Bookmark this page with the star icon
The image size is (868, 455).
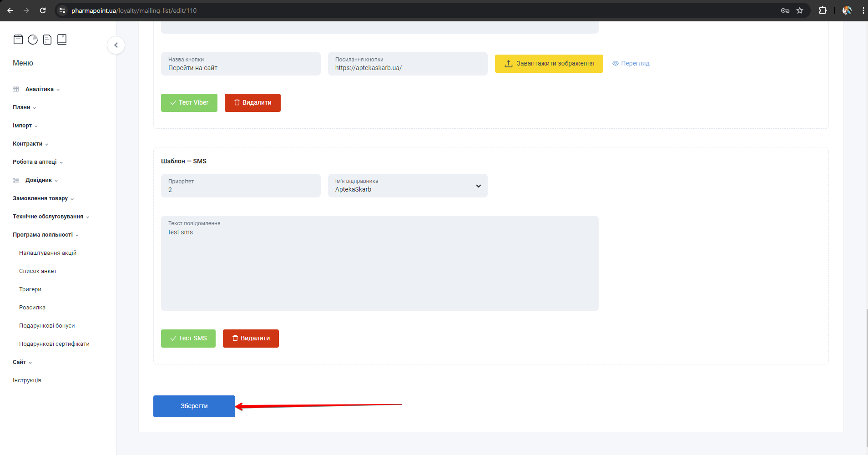pos(800,10)
